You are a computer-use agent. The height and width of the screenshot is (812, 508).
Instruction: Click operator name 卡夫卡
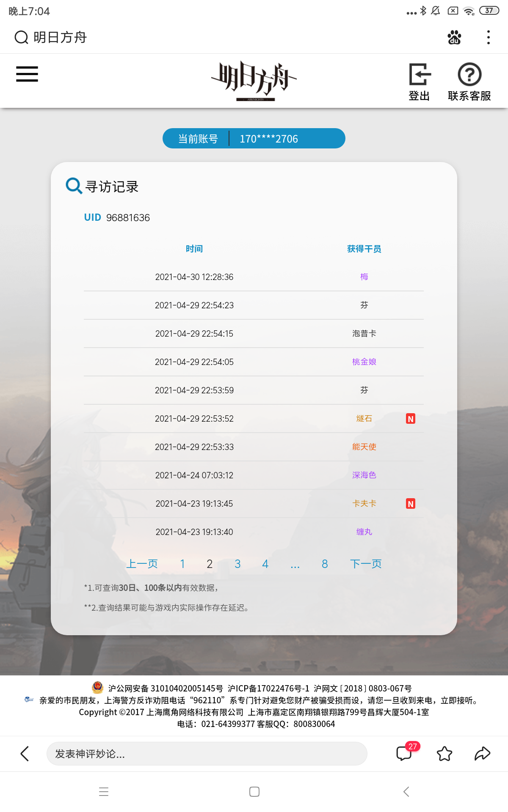(x=364, y=503)
